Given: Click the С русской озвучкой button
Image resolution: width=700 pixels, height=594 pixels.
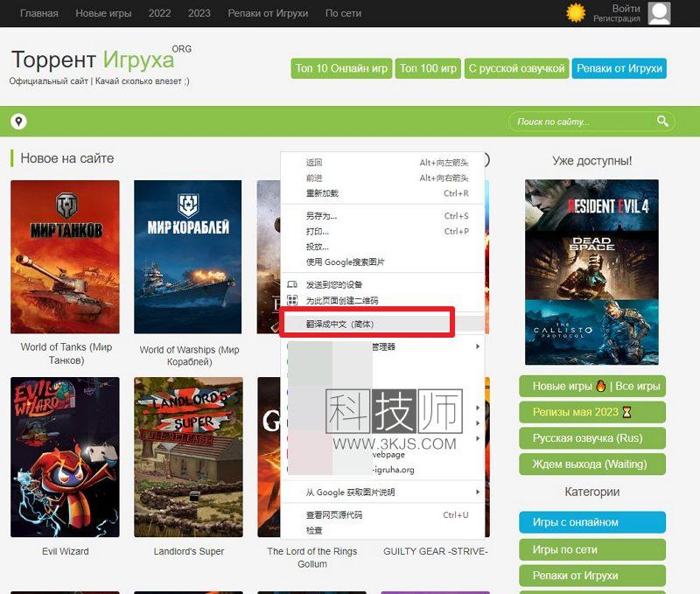Looking at the screenshot, I should coord(516,68).
